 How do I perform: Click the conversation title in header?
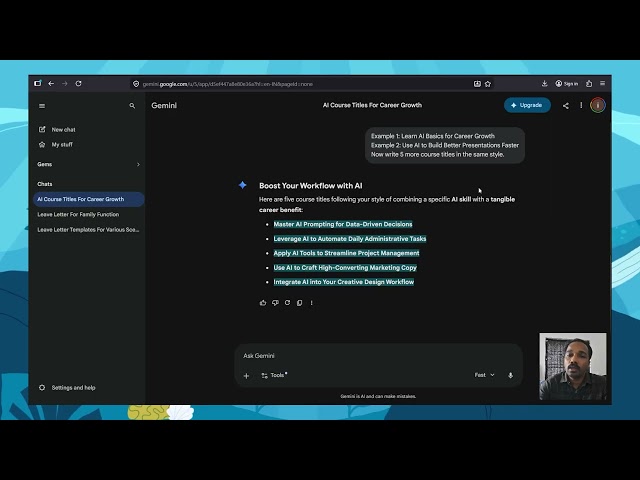click(x=372, y=105)
